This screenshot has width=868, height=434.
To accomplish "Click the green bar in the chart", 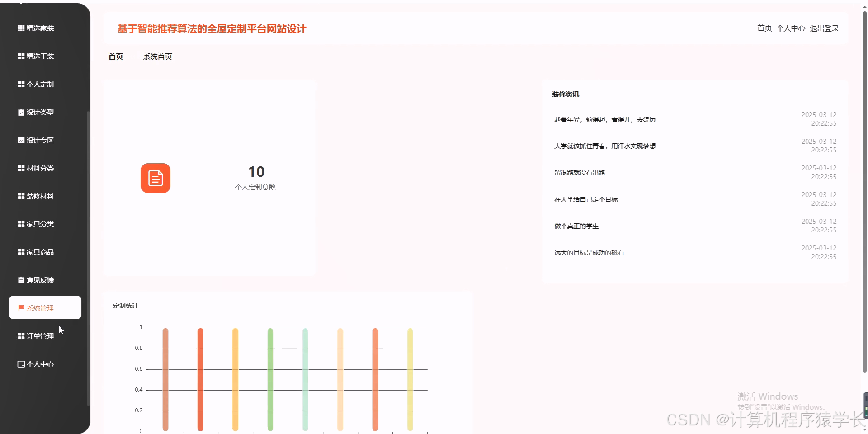I will click(x=270, y=379).
